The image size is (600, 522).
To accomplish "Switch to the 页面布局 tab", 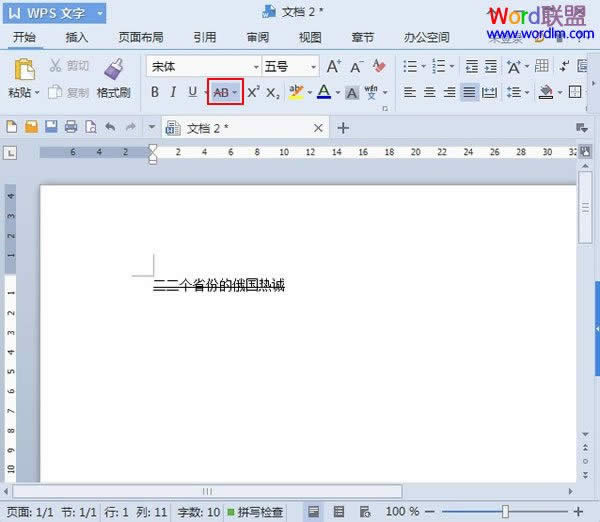I will [141, 38].
